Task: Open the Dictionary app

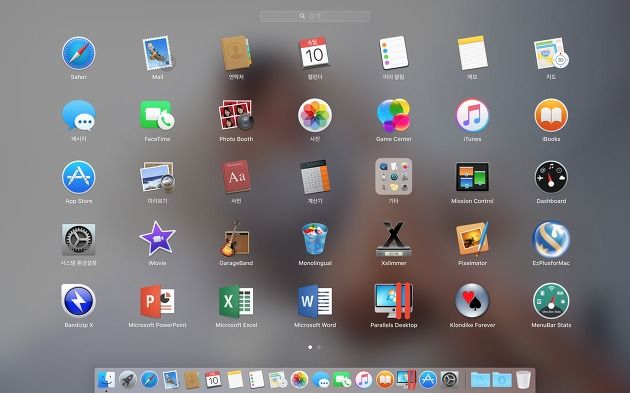Action: tap(236, 178)
